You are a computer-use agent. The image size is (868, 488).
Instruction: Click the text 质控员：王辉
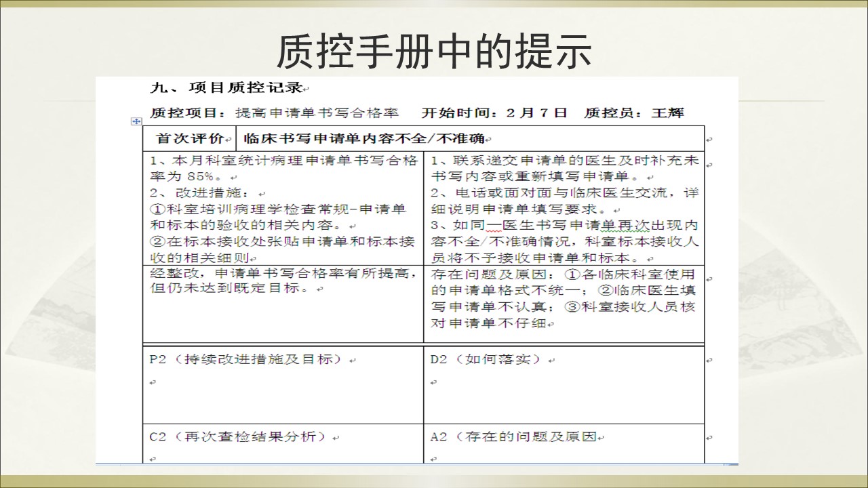[x=634, y=113]
